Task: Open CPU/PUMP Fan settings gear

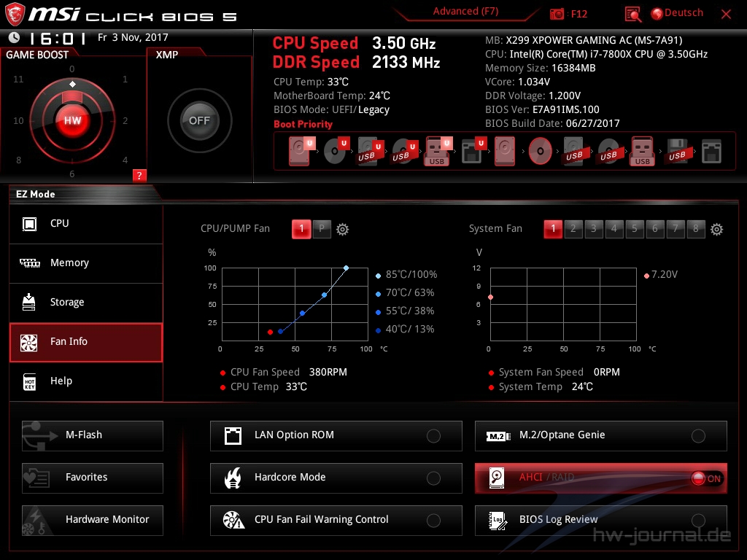Action: click(x=342, y=230)
